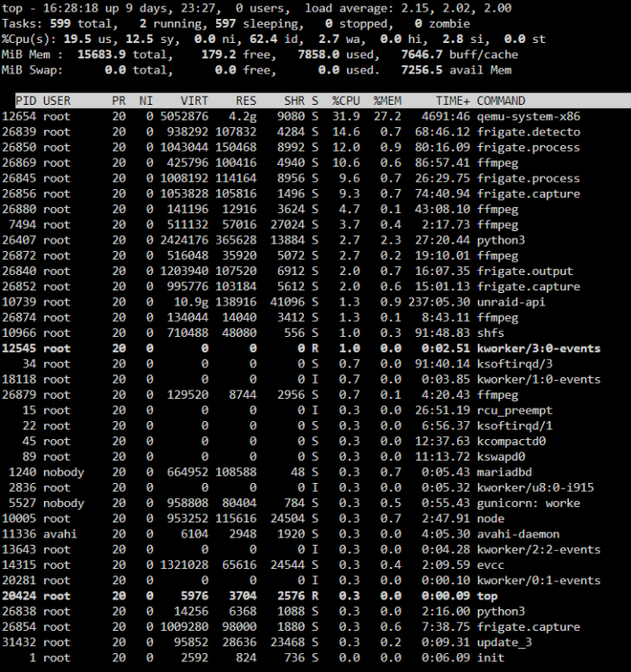Image resolution: width=631 pixels, height=672 pixels.
Task: Click PID 26845 in the list
Action: point(20,178)
